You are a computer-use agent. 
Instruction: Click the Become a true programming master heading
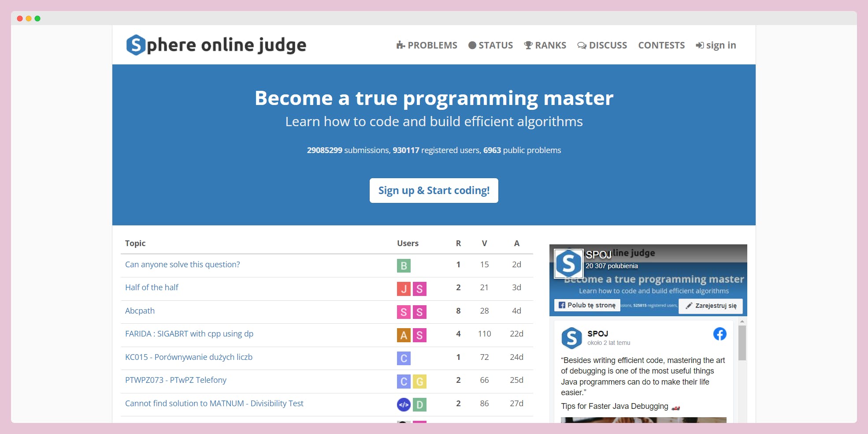coord(434,98)
